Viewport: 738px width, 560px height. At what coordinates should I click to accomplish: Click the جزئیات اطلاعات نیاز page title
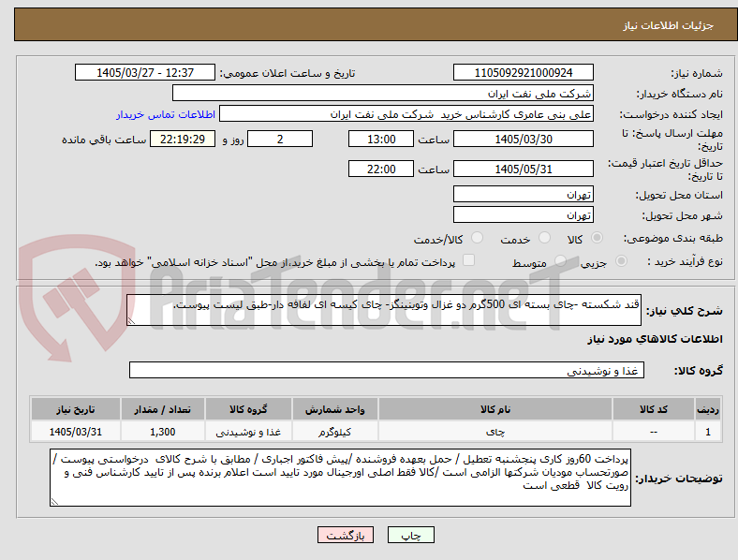[x=669, y=25]
